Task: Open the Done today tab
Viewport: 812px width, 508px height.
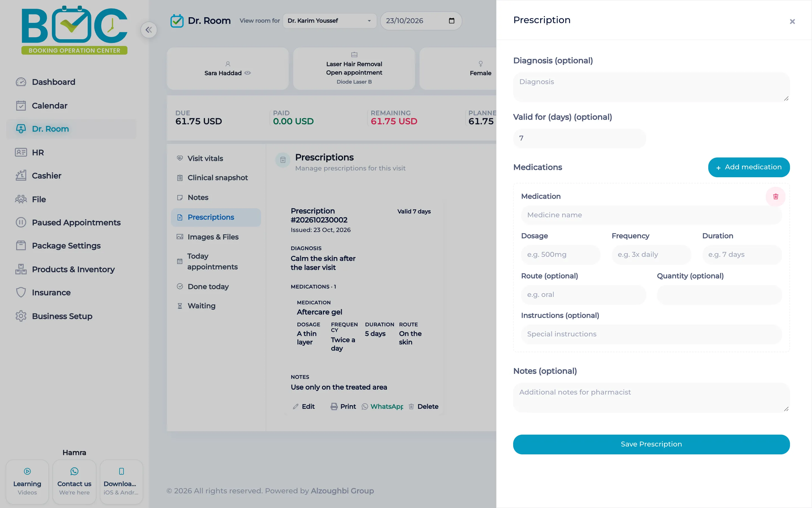Action: pos(216,286)
